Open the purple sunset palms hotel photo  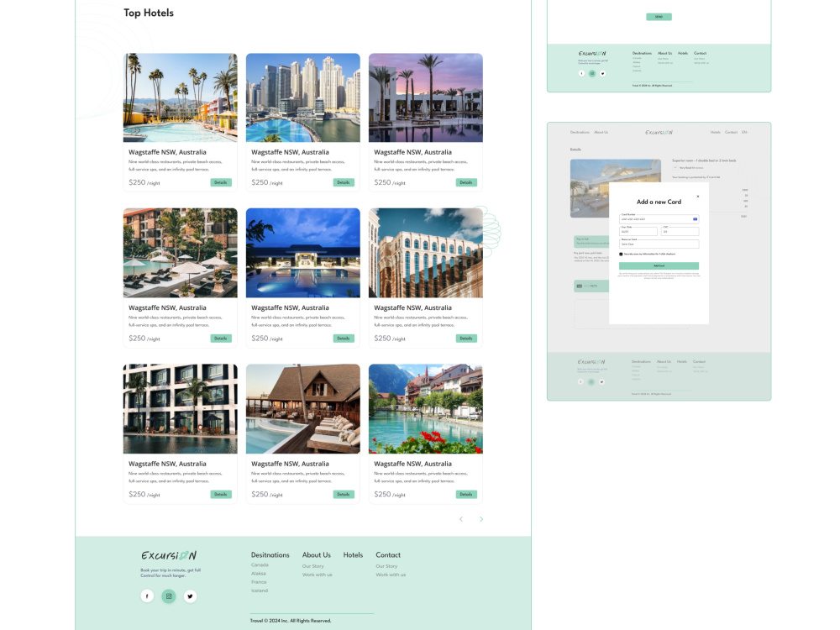(425, 97)
